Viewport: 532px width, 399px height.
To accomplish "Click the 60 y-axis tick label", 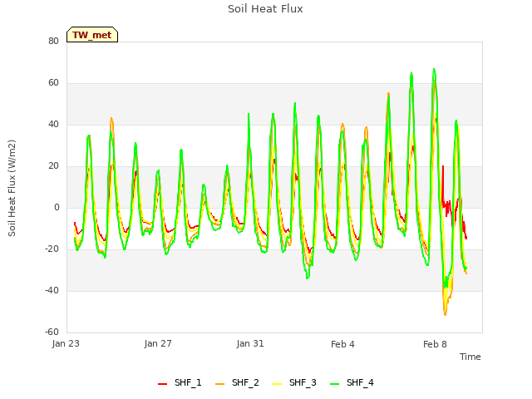I will click(x=53, y=83).
